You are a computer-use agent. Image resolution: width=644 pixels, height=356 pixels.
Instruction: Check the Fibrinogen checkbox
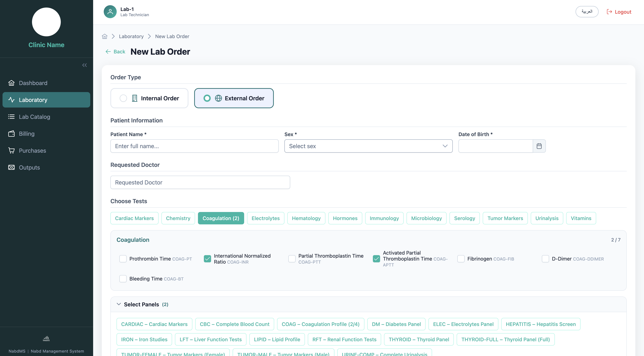click(461, 259)
